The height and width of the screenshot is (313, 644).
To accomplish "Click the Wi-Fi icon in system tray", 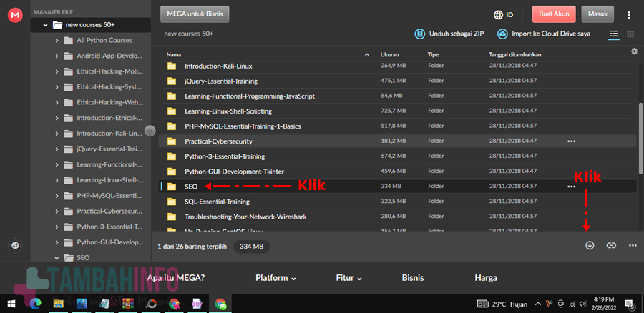I will click(572, 304).
